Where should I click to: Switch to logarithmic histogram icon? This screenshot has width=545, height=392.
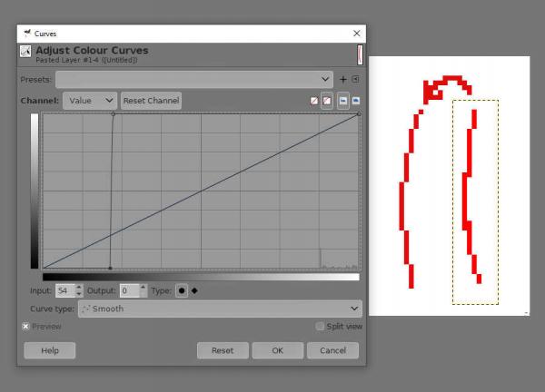click(x=356, y=101)
